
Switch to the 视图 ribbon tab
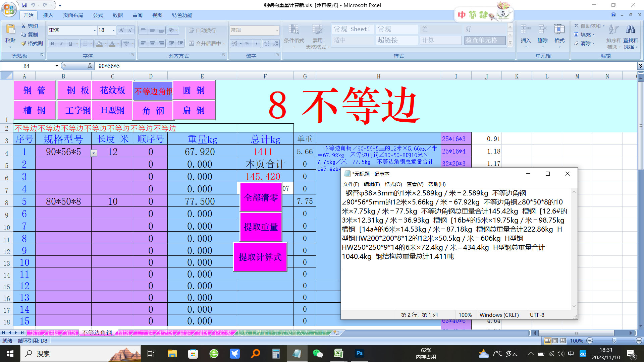157,15
